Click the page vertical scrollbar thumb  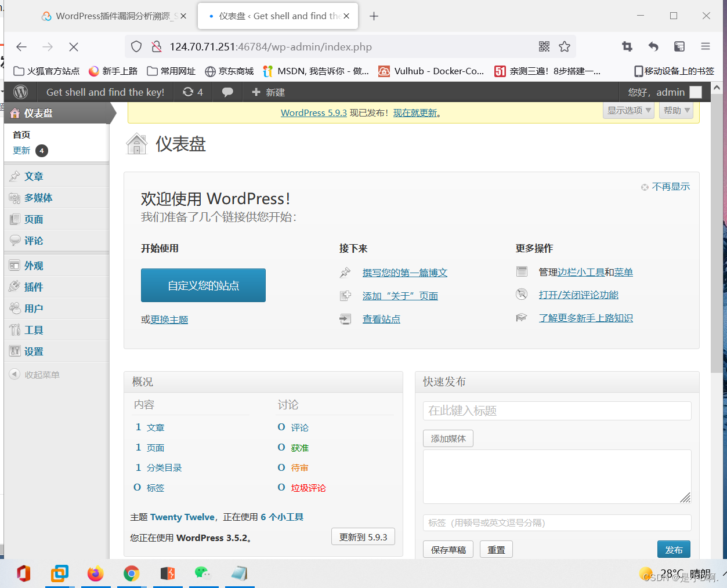point(717,234)
